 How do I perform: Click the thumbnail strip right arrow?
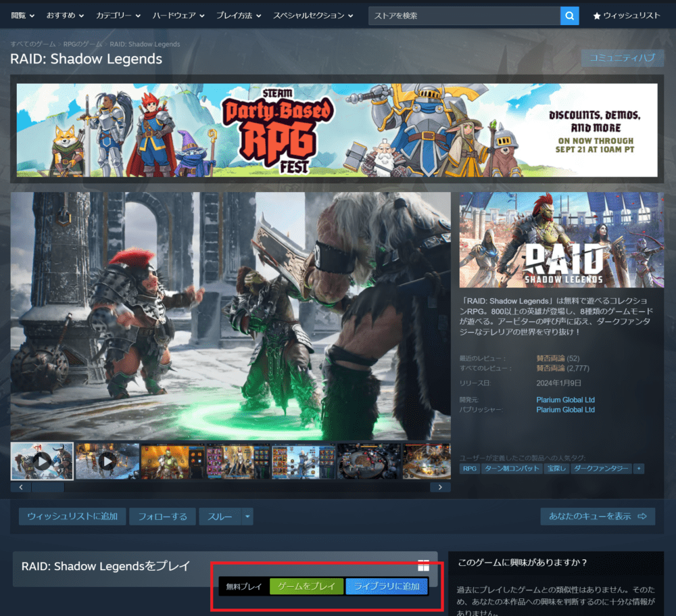(440, 487)
